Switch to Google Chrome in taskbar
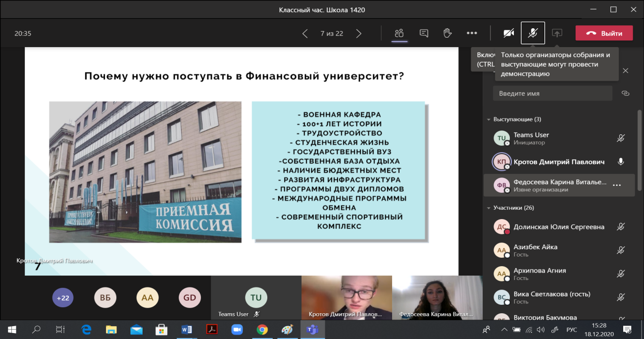The height and width of the screenshot is (339, 644). (x=262, y=329)
